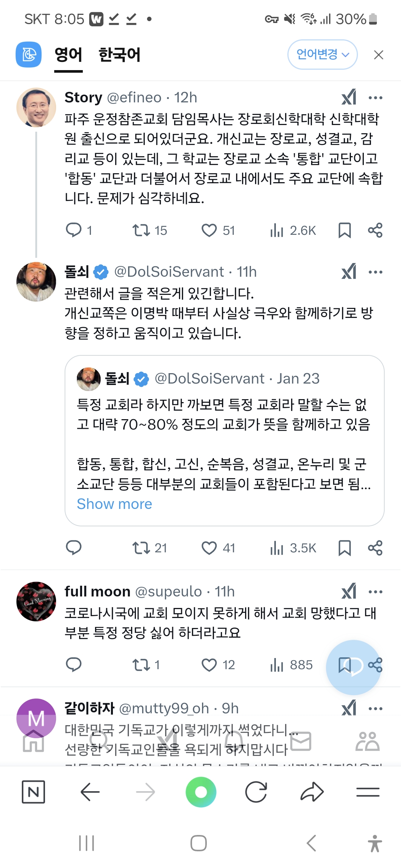The image size is (401, 868).
Task: Reply to 돌쇠's post
Action: (x=74, y=548)
